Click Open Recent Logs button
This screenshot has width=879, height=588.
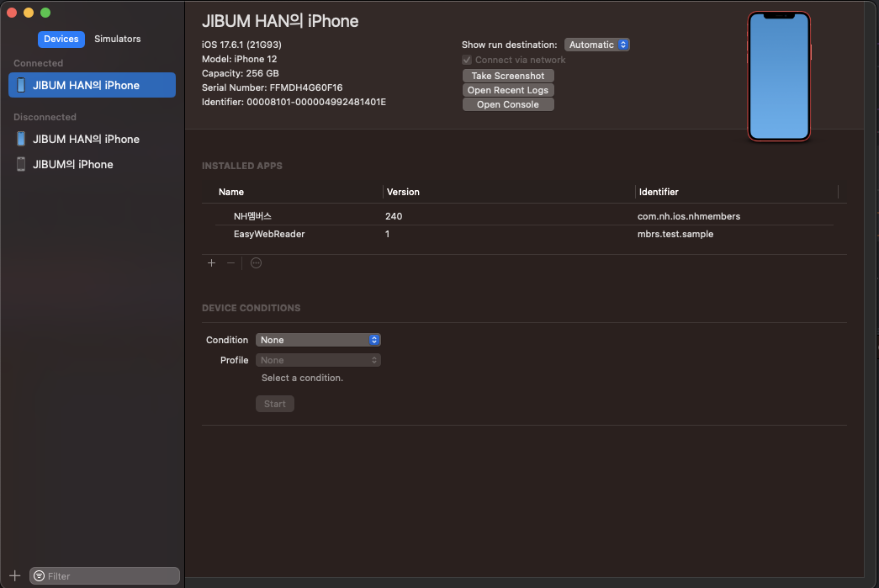point(508,90)
